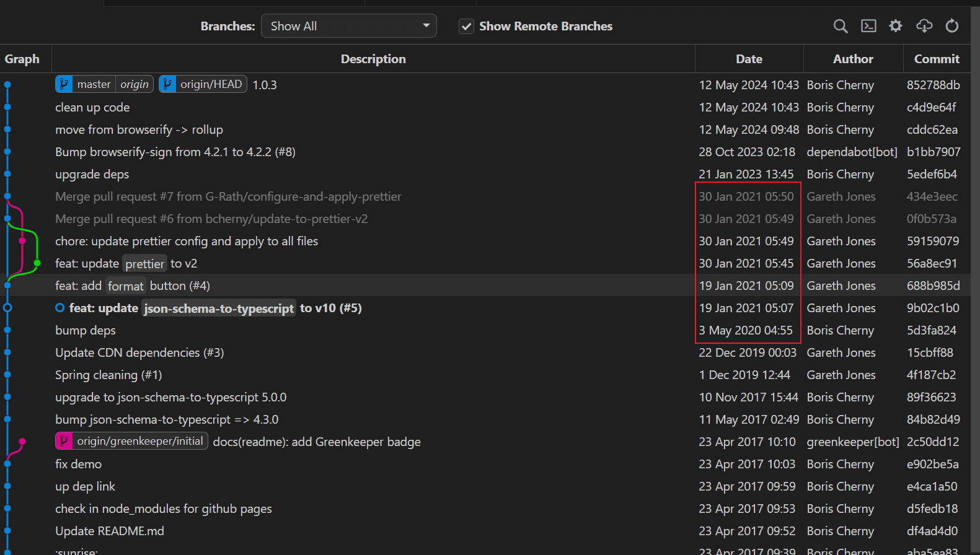Click the fetch from remote cloud icon
The image size is (980, 555).
point(924,26)
